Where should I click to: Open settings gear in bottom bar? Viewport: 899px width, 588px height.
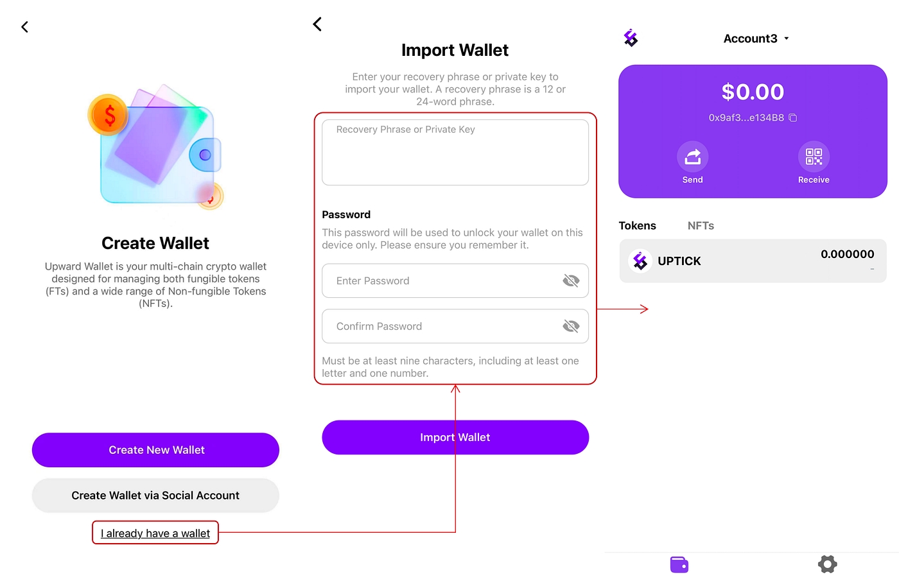(827, 565)
